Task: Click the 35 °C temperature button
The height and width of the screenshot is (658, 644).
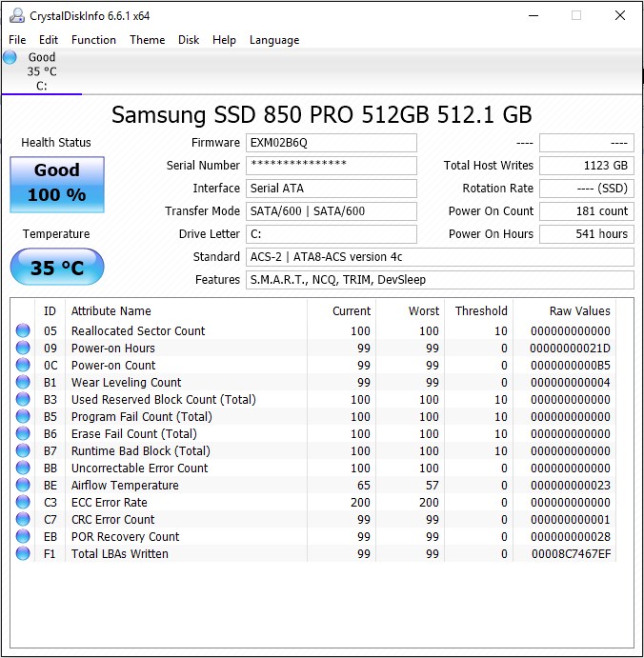Action: pos(57,268)
